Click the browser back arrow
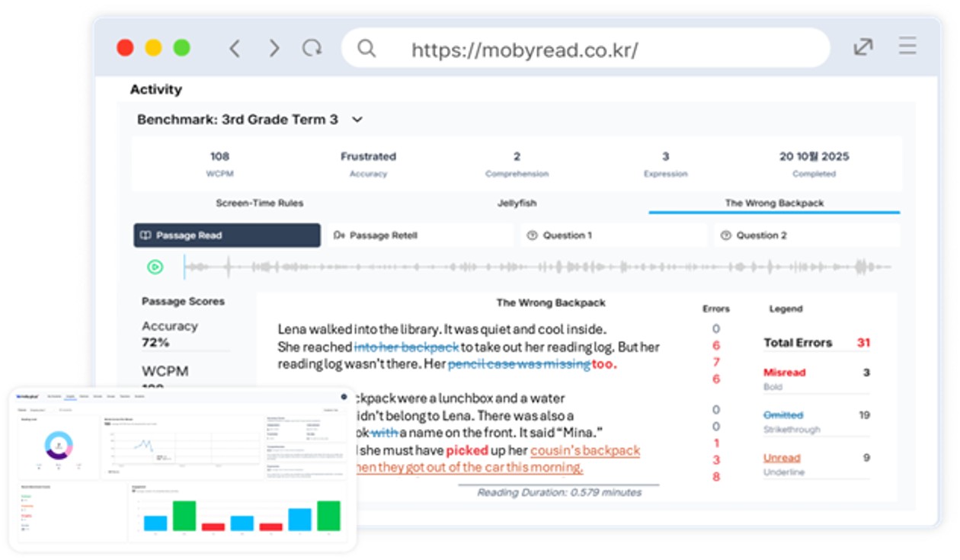This screenshot has height=560, width=960. click(235, 49)
